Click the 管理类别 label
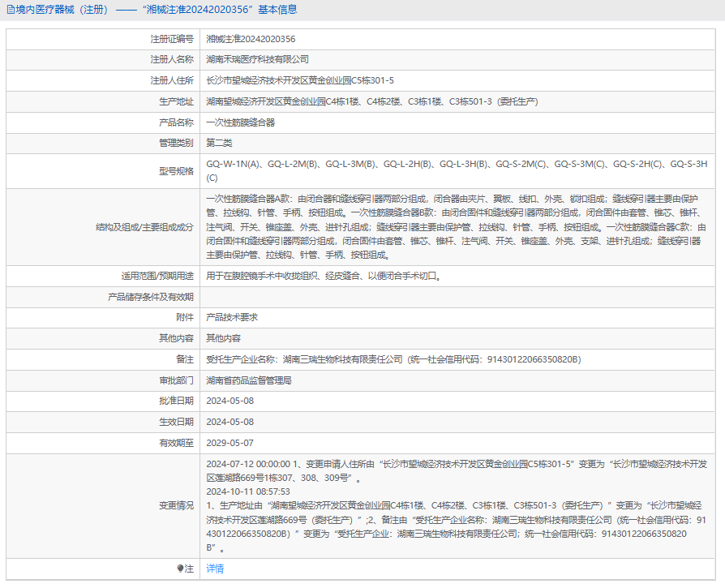The width and height of the screenshot is (725, 588). [176, 143]
